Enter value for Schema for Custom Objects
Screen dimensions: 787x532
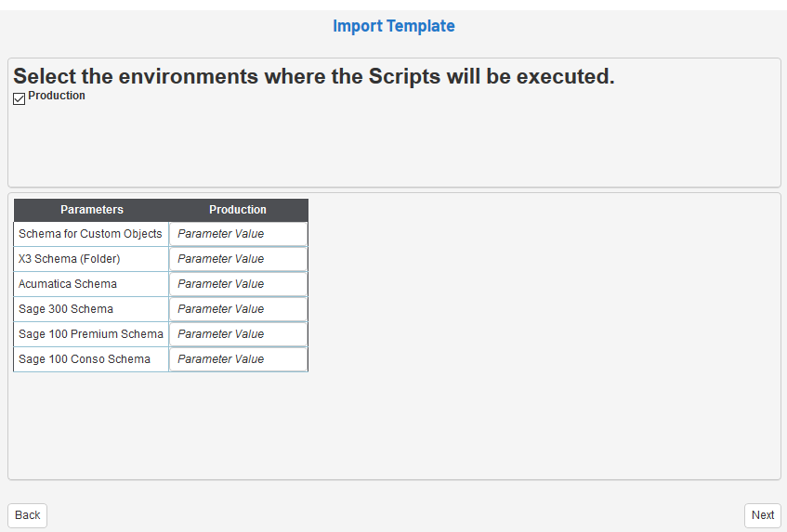[238, 234]
